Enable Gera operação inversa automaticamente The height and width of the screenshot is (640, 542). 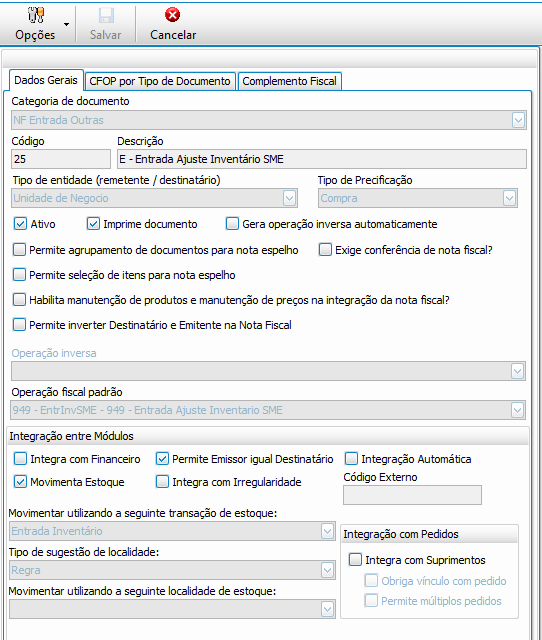232,224
